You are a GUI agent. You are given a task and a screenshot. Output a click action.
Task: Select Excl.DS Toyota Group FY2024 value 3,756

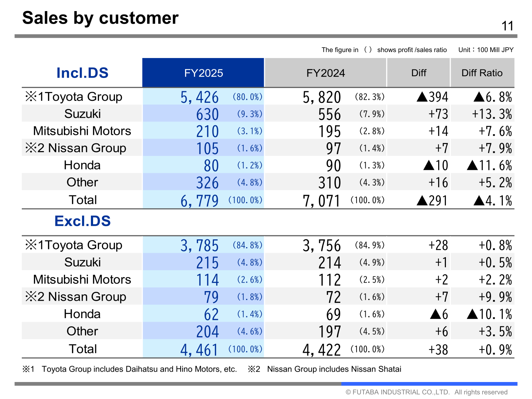click(322, 245)
